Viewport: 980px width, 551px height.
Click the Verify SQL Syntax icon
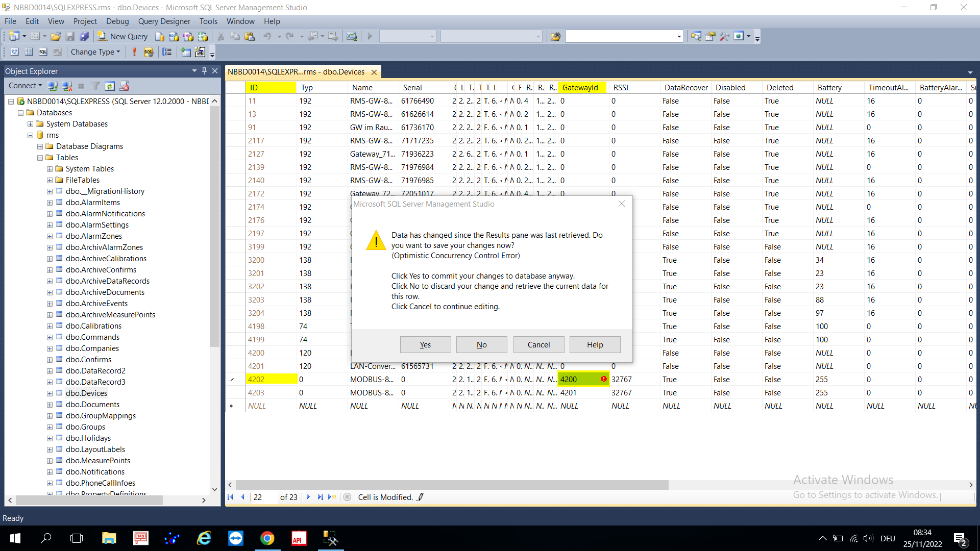[149, 52]
